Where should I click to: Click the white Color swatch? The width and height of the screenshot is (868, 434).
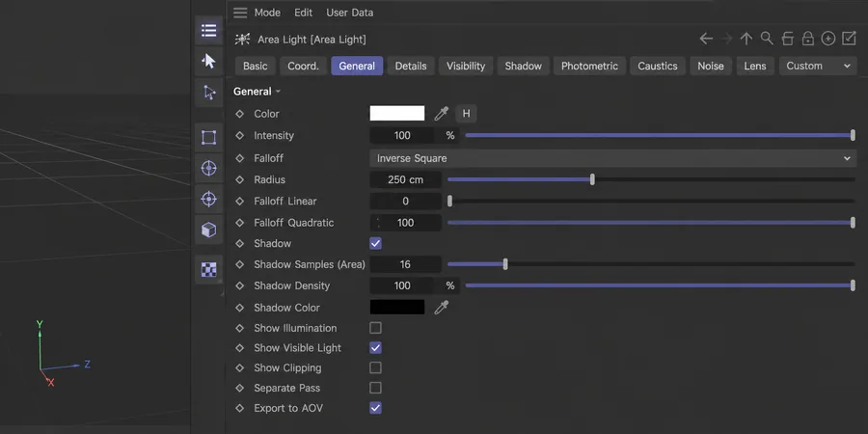397,113
